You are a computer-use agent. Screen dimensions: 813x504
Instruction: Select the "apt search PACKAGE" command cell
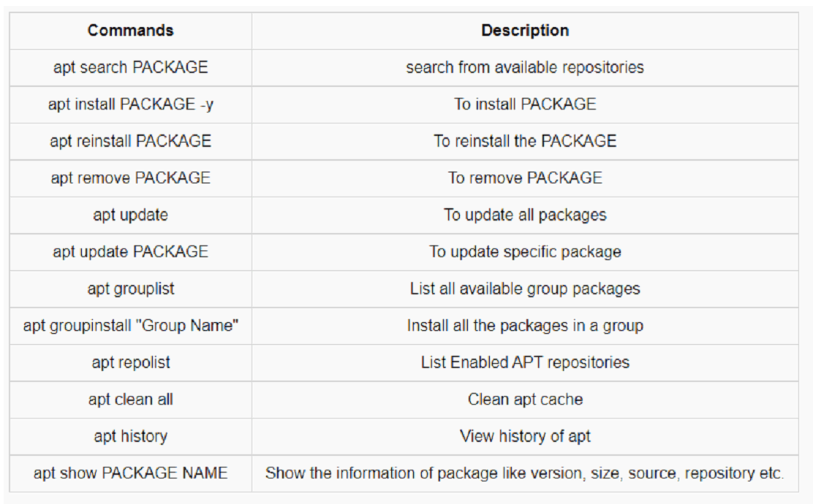[130, 67]
